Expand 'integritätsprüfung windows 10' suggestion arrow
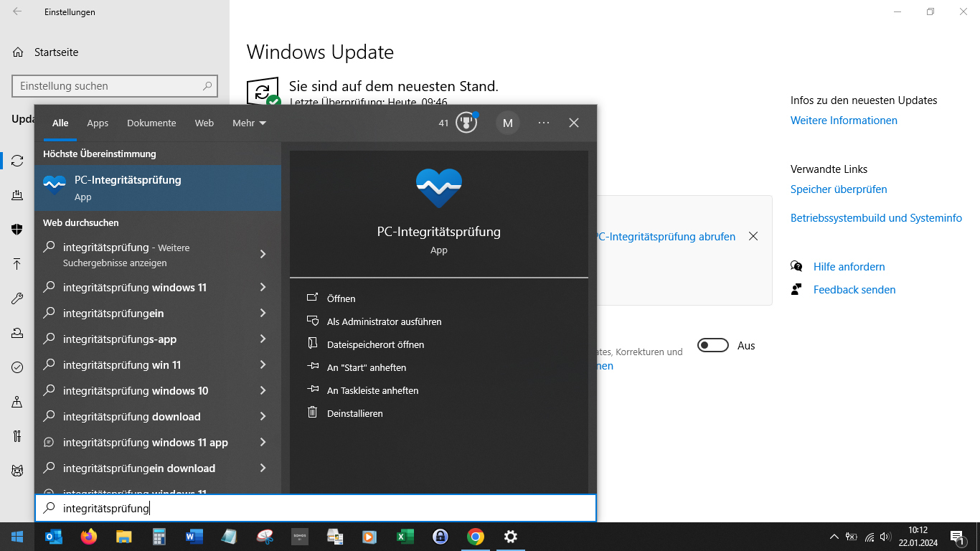Screen dimensions: 980x551 [263, 390]
